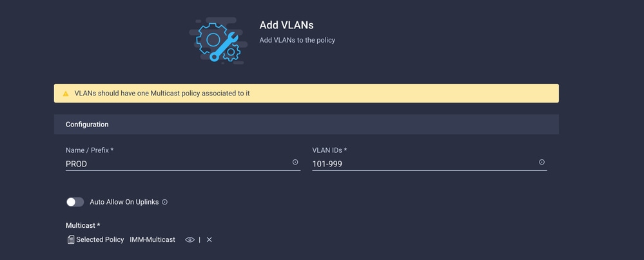Screen dimensions: 644x260
Task: Open info tooltip for Name / Prefix field
Action: pyautogui.click(x=295, y=162)
